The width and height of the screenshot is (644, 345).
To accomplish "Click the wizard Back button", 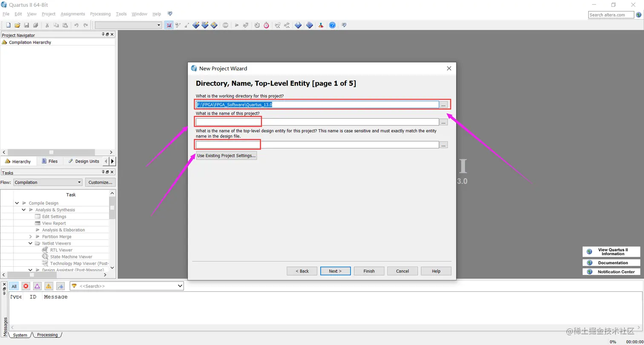I will pyautogui.click(x=302, y=271).
